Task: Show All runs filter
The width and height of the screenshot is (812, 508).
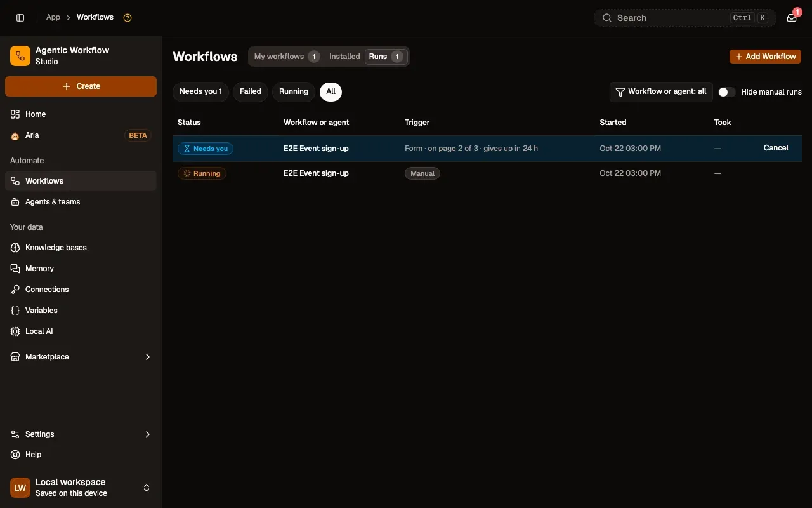Action: [331, 91]
